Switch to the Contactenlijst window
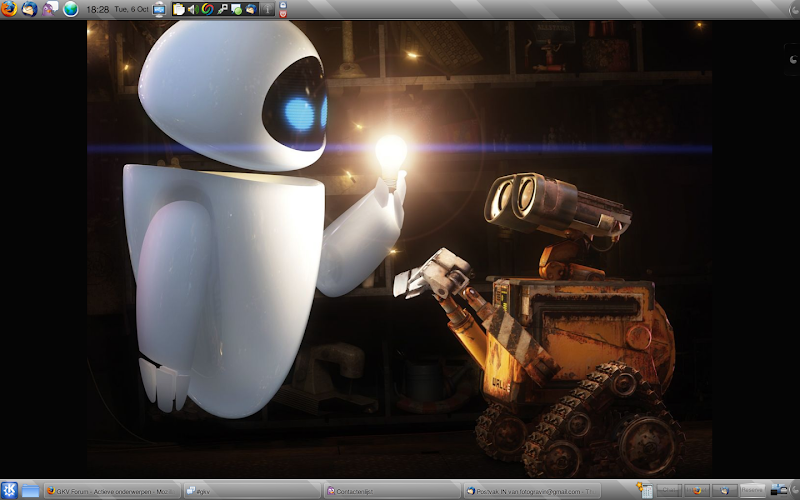This screenshot has height=500, width=800. click(392, 491)
